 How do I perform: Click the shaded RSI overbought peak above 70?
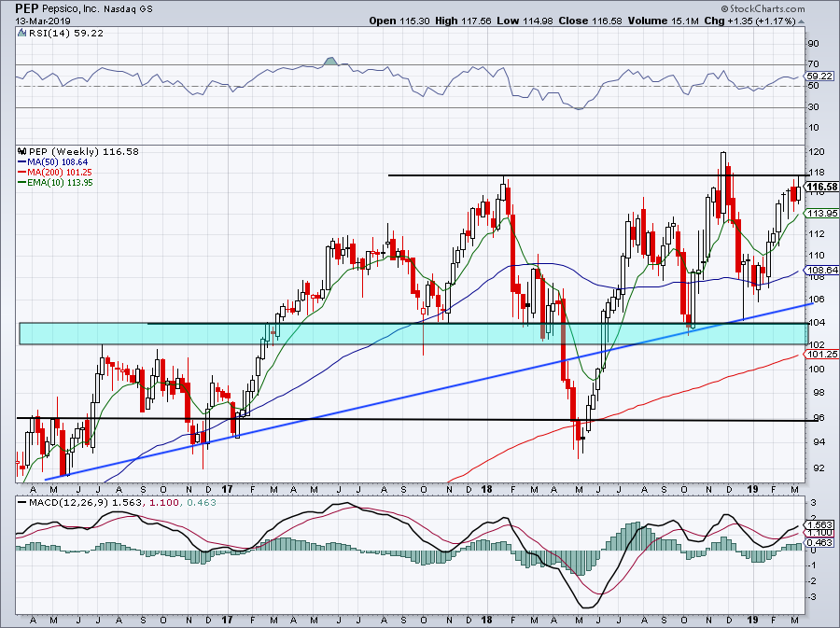pos(330,61)
